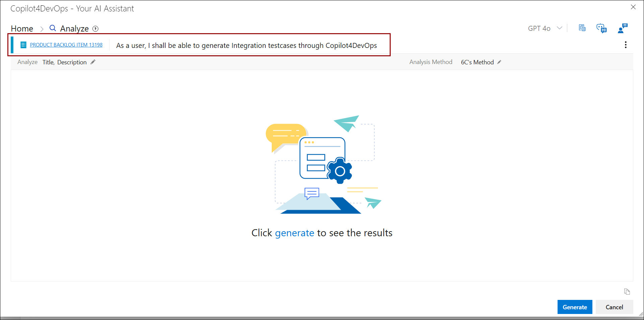Click the breadcrumb chevron separator

click(42, 29)
